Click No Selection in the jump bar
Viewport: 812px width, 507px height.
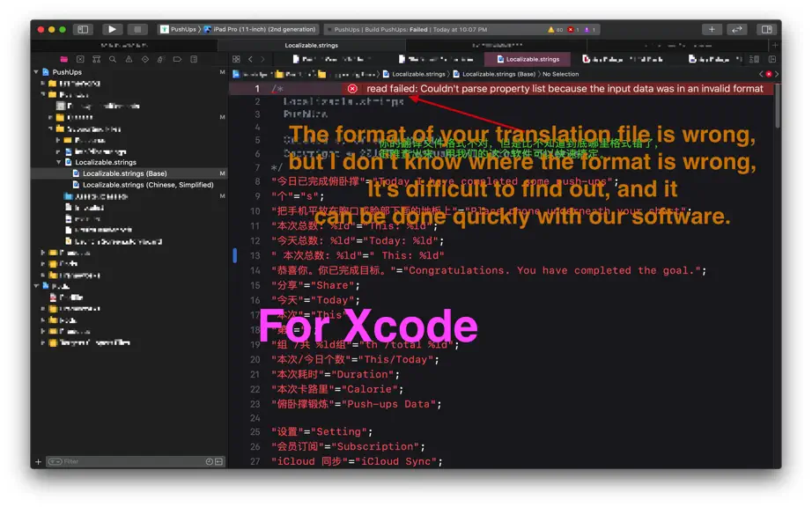pyautogui.click(x=560, y=74)
